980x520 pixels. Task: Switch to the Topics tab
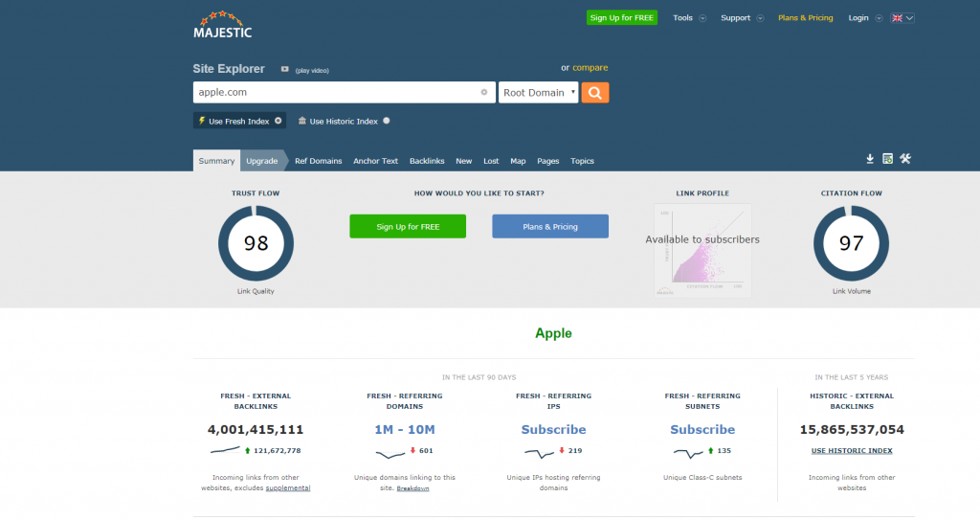coord(582,161)
